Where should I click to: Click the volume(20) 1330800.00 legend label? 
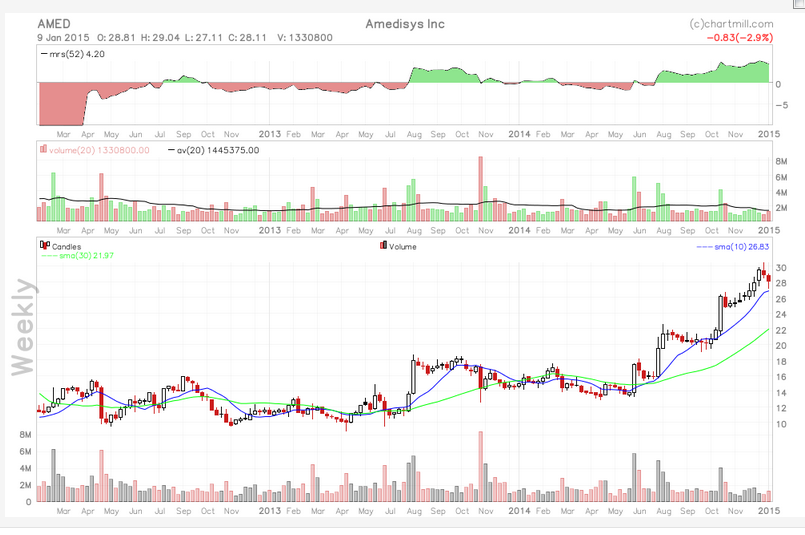tap(100, 150)
